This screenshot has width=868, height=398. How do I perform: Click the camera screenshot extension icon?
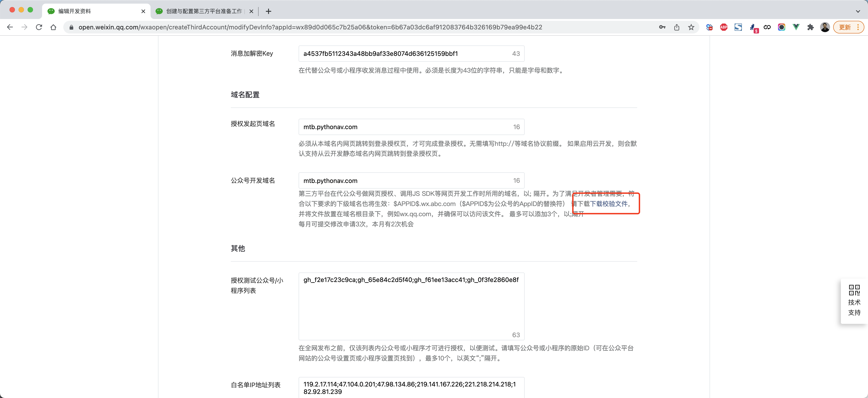[x=781, y=27]
